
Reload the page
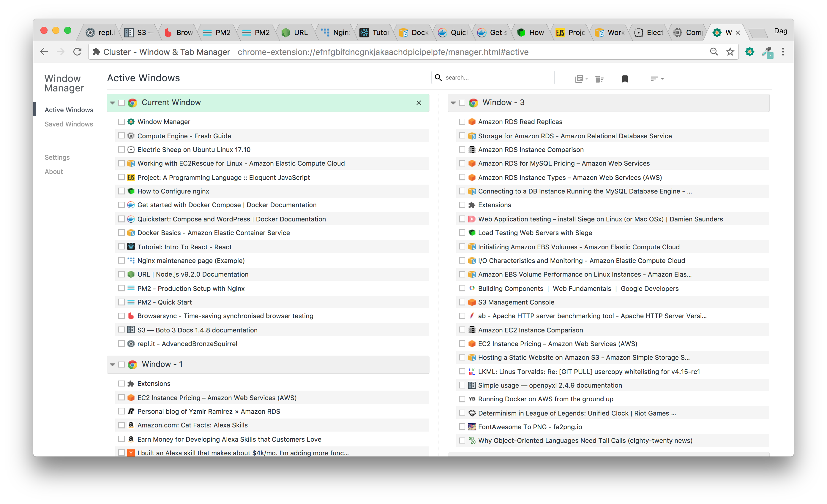click(x=78, y=52)
